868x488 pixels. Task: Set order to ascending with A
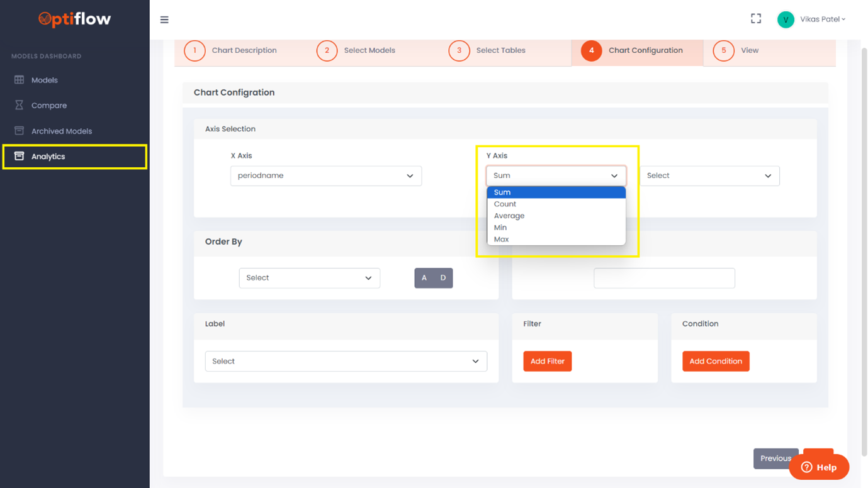[424, 278]
